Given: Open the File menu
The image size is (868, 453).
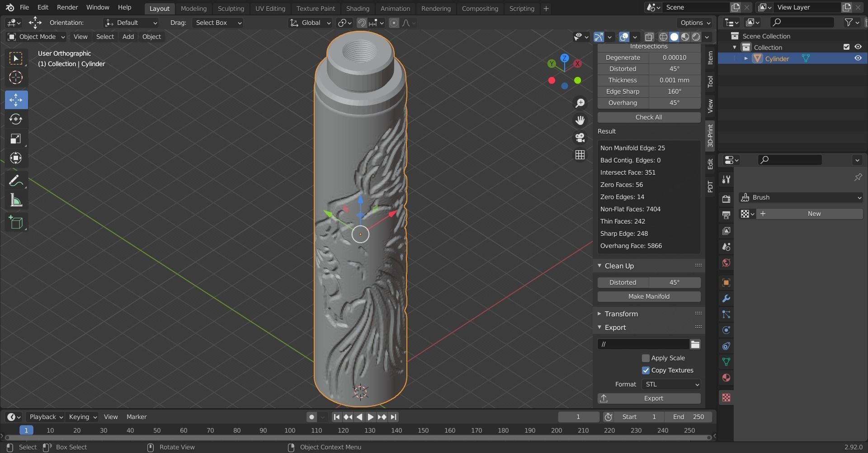Looking at the screenshot, I should (24, 7).
